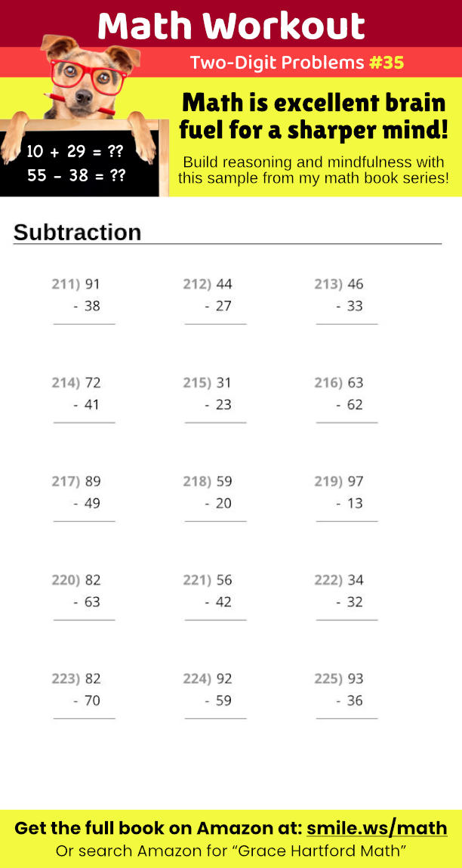
Task: Click the Math Workout title banner
Action: coord(231,26)
